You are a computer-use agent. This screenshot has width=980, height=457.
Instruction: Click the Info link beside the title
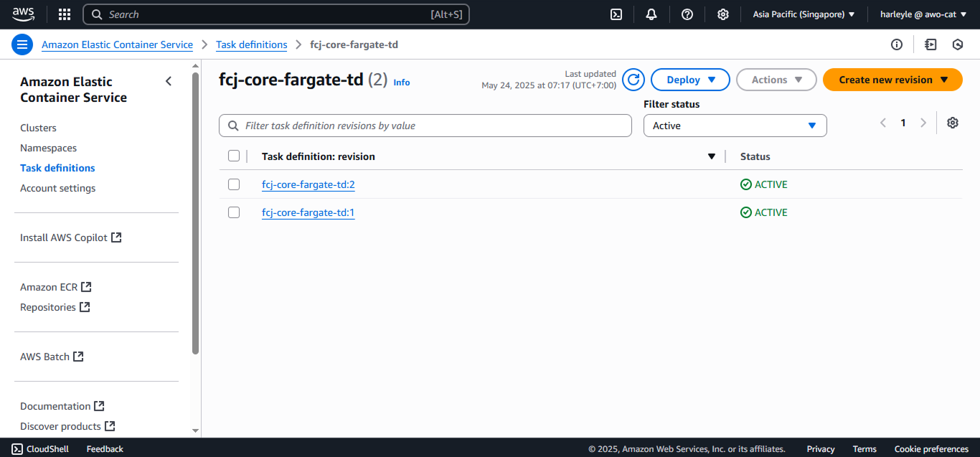pyautogui.click(x=402, y=82)
